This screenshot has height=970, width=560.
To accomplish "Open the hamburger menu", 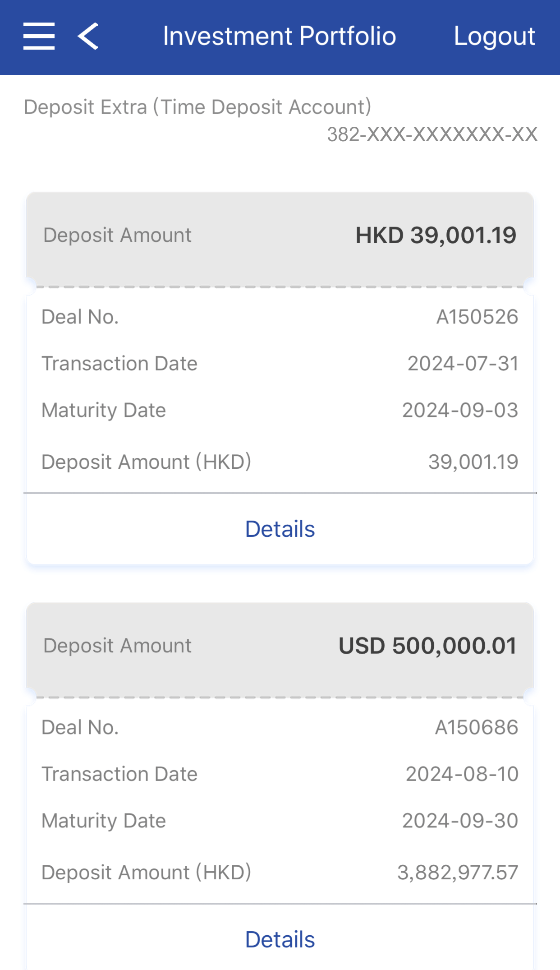I will coord(39,36).
